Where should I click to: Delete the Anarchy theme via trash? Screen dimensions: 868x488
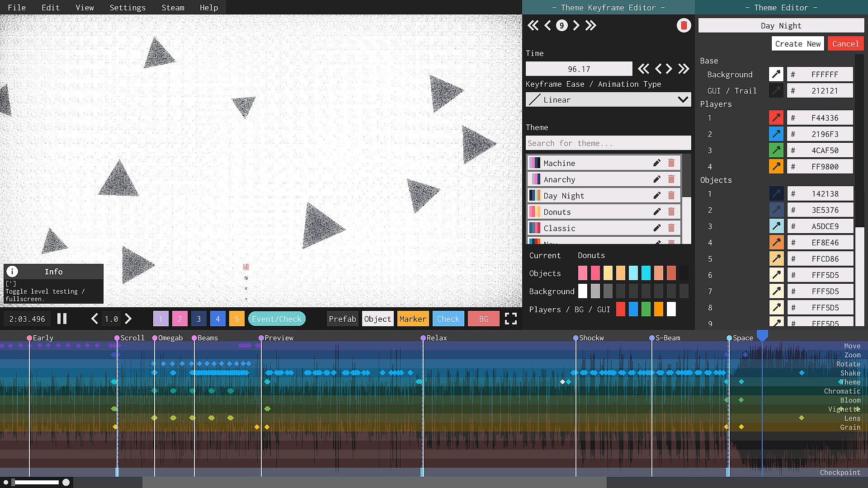671,179
